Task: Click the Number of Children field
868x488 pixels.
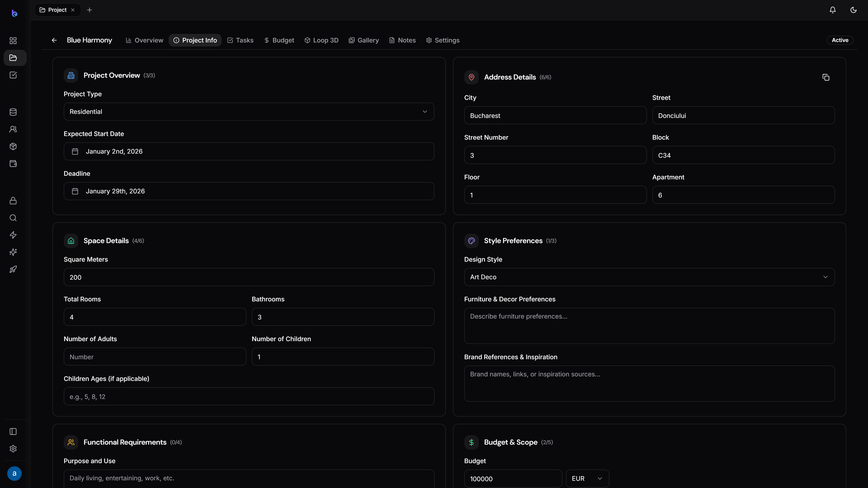Action: [x=343, y=357]
